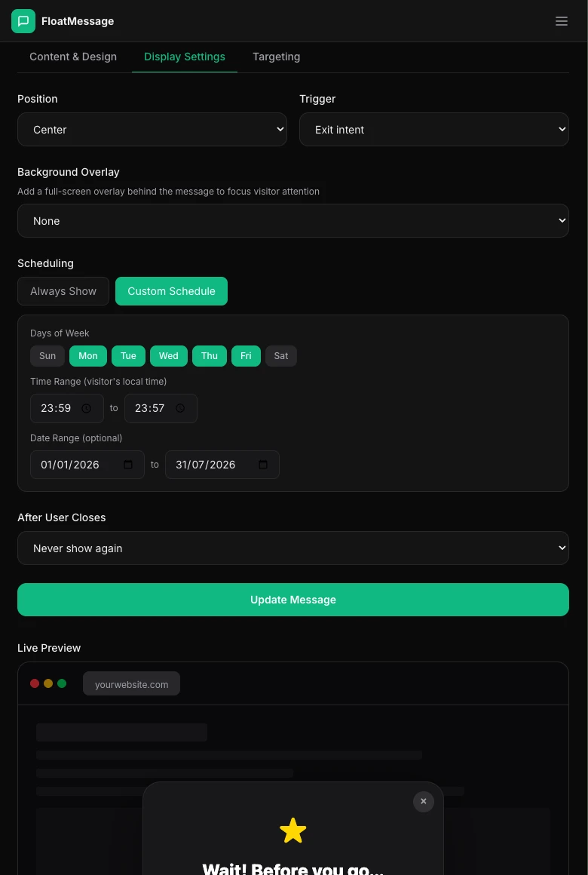Screen dimensions: 588x875
Task: Enable showing messages on Sat
Action: pyautogui.click(x=280, y=355)
